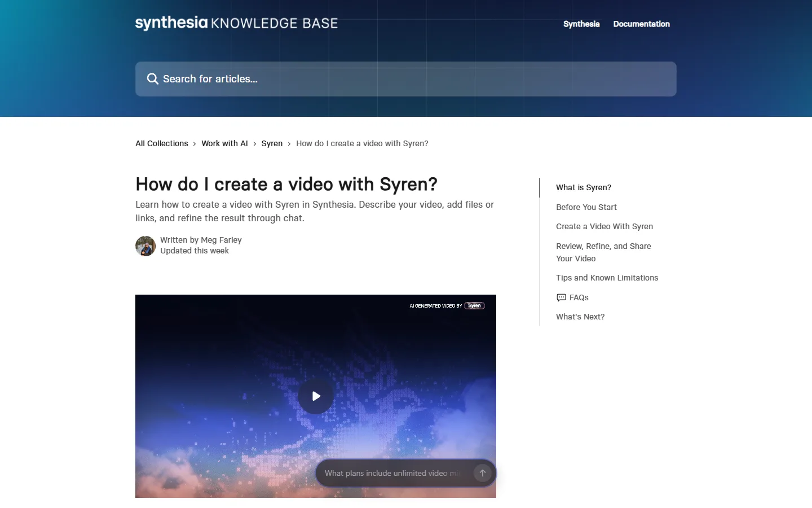
Task: Jump to What is Syren? section
Action: (x=584, y=187)
